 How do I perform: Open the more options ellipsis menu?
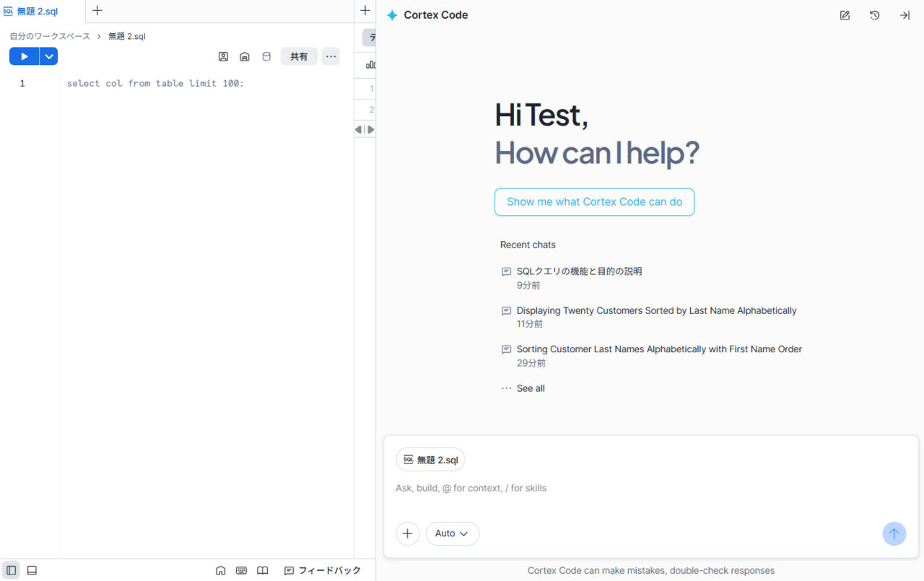331,56
